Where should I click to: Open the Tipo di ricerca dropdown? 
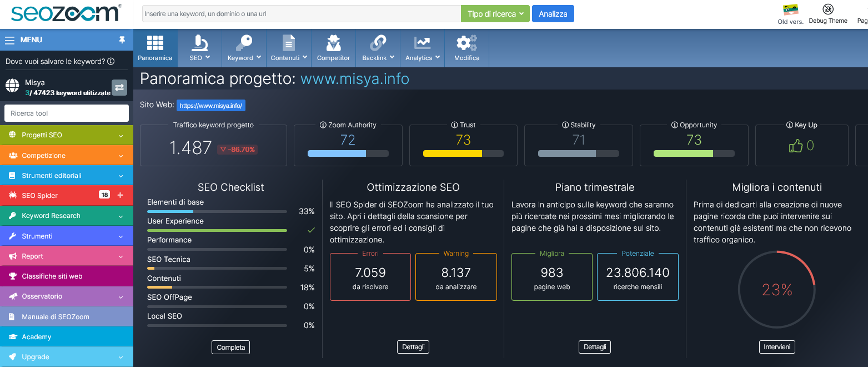click(495, 14)
